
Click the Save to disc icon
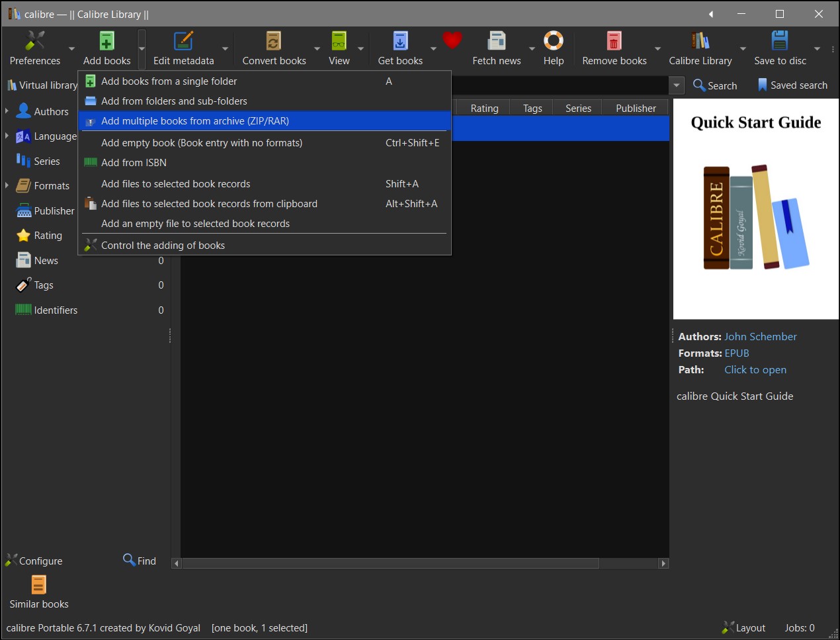780,42
